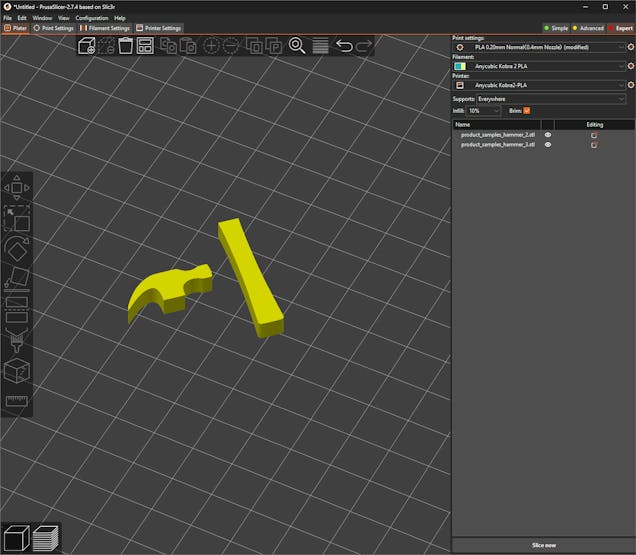Viewport: 636px width, 555px height.
Task: Select the Measure ruler tool
Action: point(17,401)
